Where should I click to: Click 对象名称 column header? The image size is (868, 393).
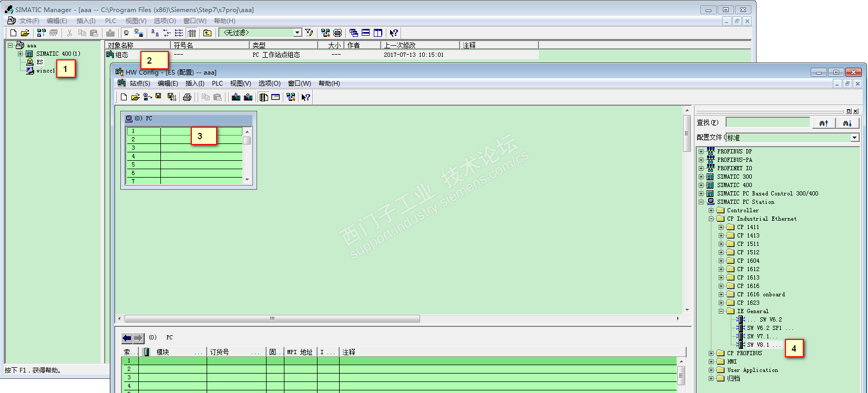[x=138, y=45]
